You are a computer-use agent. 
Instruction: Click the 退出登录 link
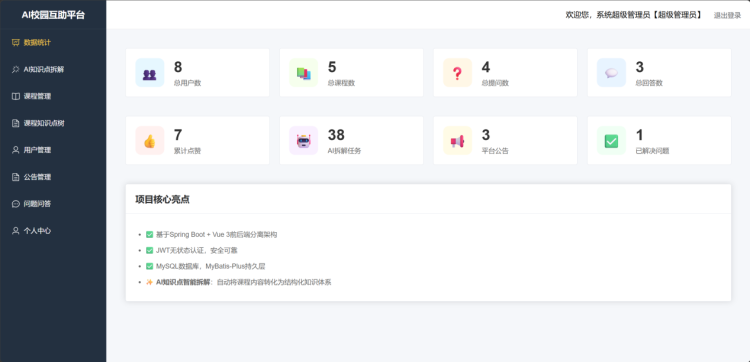(727, 15)
